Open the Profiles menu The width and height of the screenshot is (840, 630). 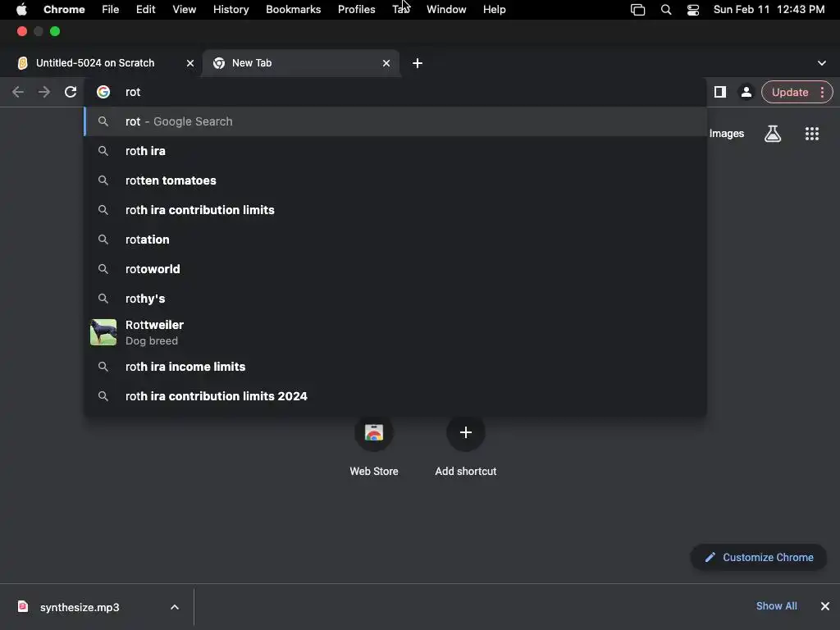click(356, 10)
